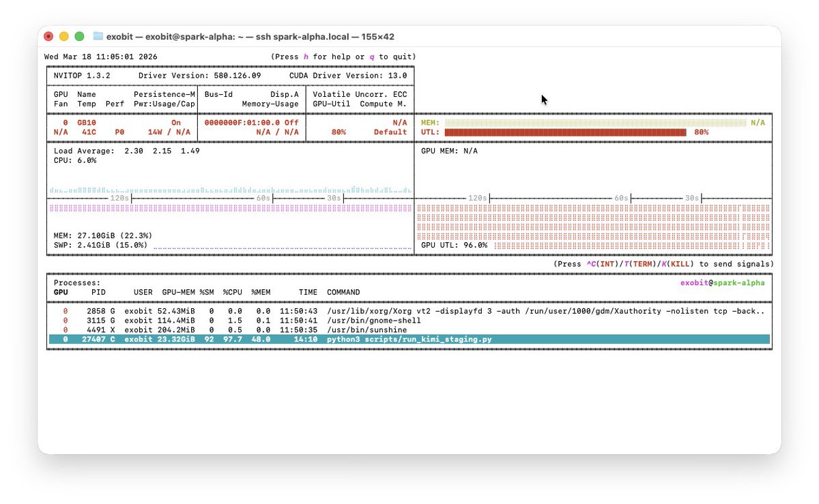Click the MEM usage bar at top right

click(x=595, y=123)
